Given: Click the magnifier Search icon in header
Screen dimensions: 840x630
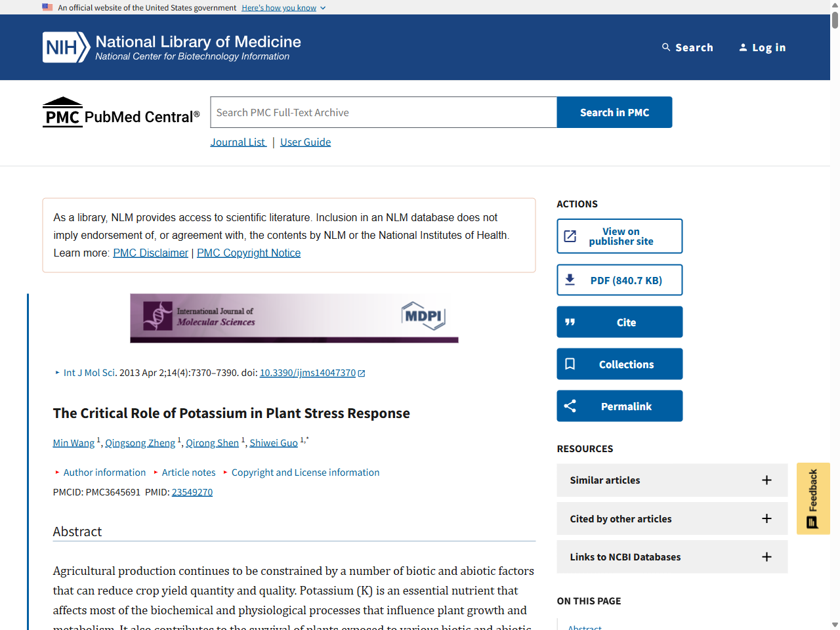Looking at the screenshot, I should tap(666, 47).
